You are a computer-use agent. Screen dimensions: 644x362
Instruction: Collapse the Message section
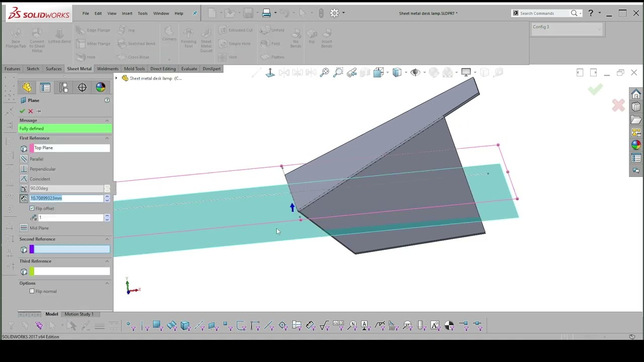pos(107,120)
